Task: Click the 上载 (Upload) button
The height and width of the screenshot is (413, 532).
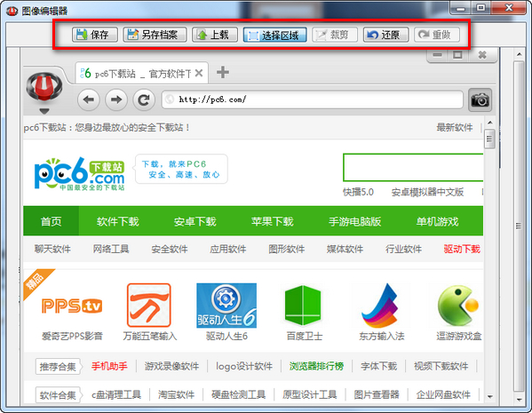Action: 215,35
